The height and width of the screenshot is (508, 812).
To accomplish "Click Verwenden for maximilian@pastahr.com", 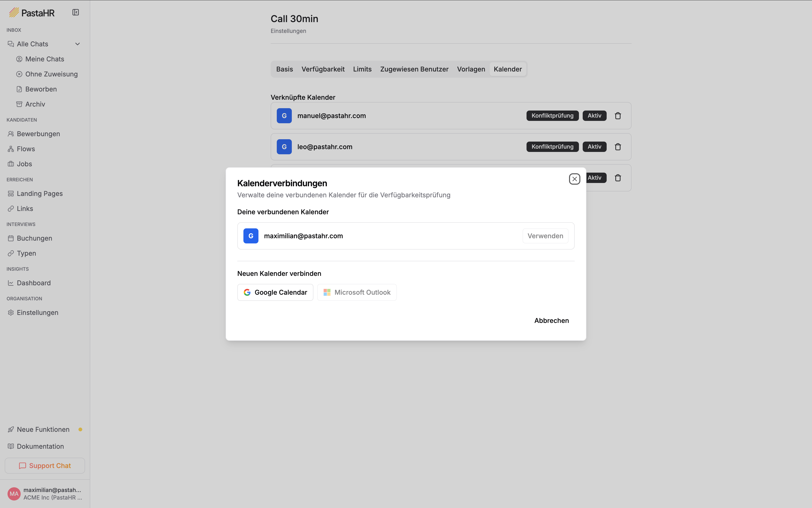I will pos(545,236).
